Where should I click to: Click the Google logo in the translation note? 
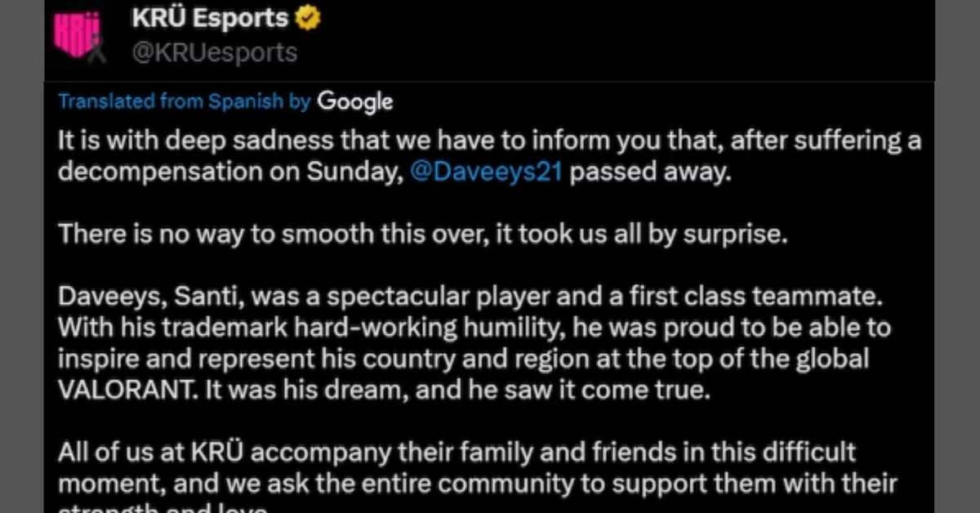click(354, 102)
